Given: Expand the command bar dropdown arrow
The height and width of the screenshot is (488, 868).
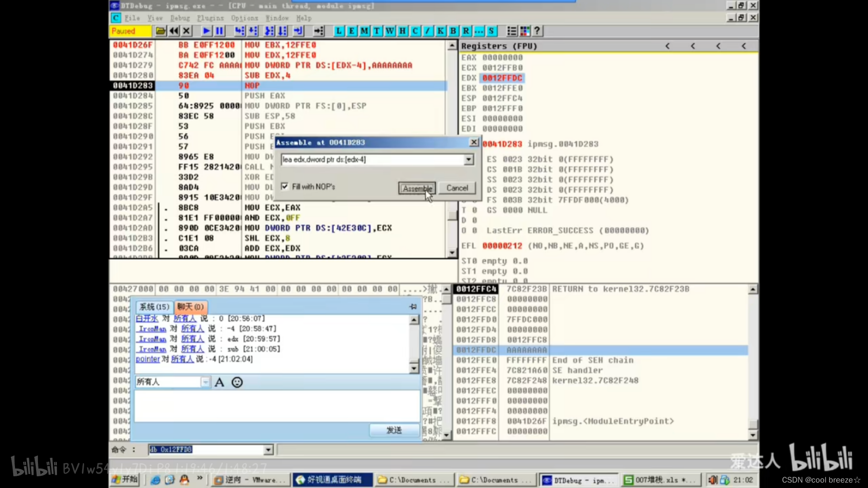Looking at the screenshot, I should tap(269, 450).
